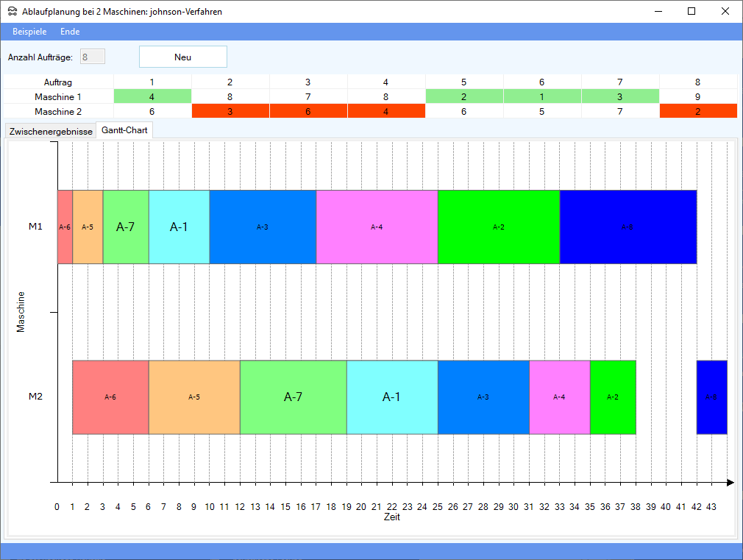743x560 pixels.
Task: Select the Gantt-Chart tab
Action: tap(124, 130)
